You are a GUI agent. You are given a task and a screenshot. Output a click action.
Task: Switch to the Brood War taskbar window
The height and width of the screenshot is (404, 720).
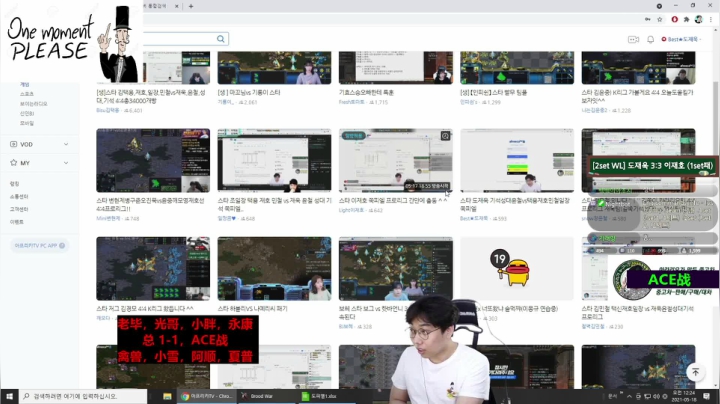click(266, 396)
